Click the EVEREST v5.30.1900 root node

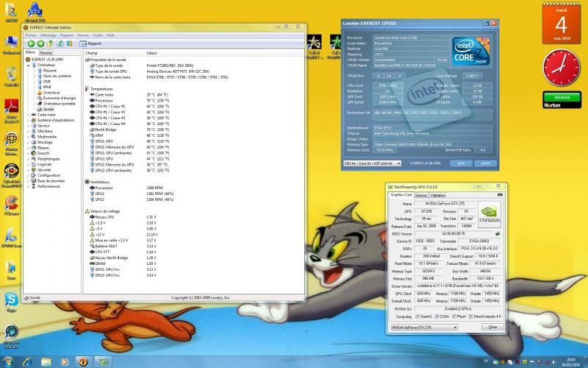tap(47, 60)
